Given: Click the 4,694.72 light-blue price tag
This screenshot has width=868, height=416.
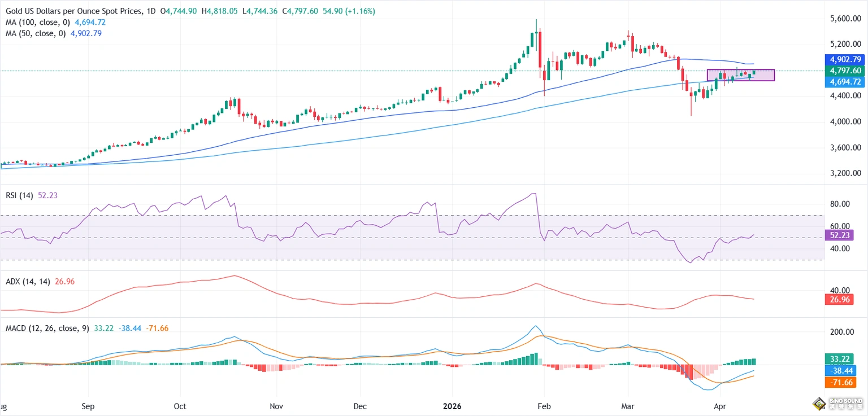Looking at the screenshot, I should tap(845, 82).
